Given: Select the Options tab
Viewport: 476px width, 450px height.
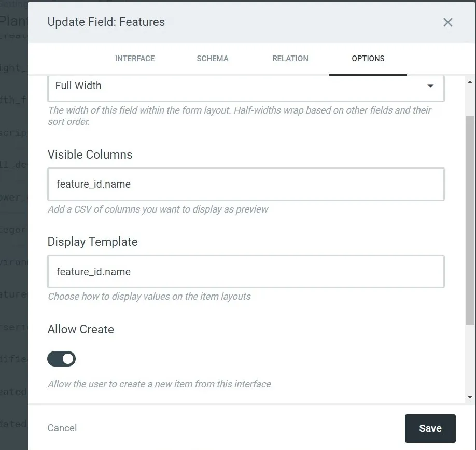Looking at the screenshot, I should pos(368,59).
